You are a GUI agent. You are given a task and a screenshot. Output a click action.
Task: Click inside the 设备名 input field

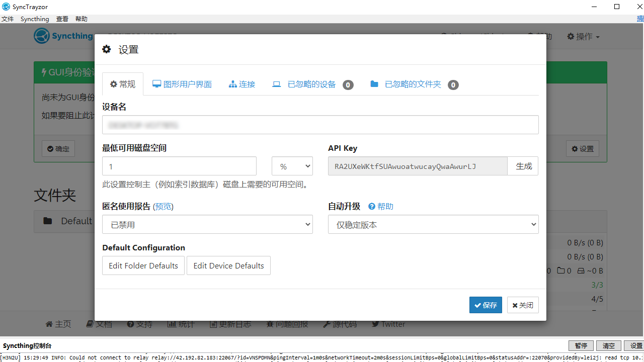(320, 125)
